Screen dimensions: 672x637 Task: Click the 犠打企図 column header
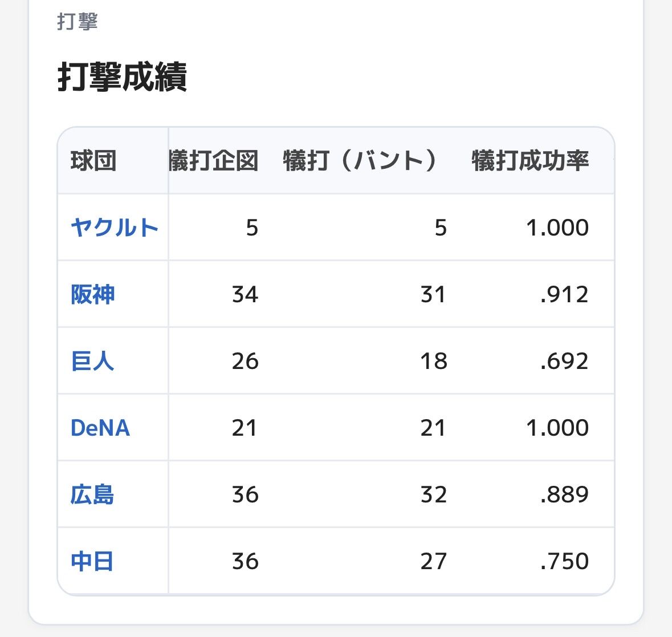[x=214, y=161]
